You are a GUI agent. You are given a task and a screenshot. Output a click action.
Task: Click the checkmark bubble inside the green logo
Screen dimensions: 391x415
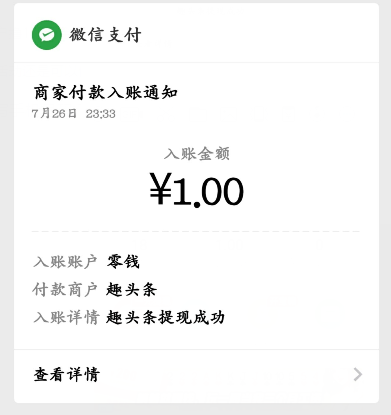click(x=47, y=35)
